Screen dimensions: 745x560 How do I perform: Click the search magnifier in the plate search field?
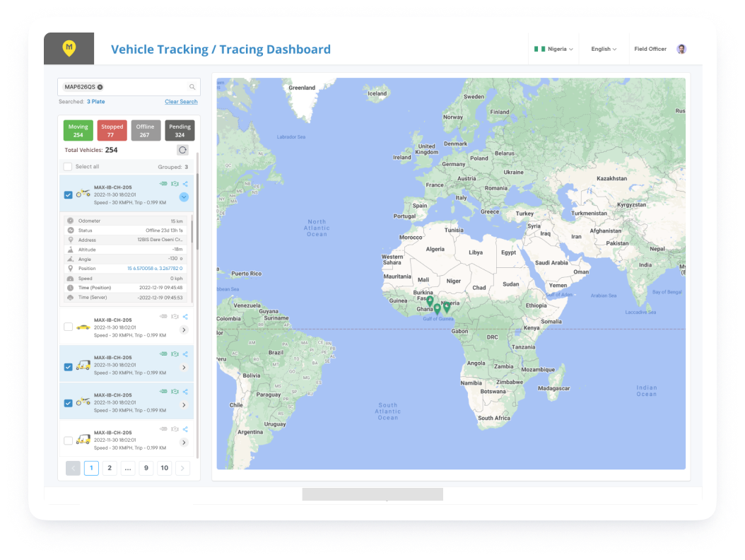(x=192, y=86)
